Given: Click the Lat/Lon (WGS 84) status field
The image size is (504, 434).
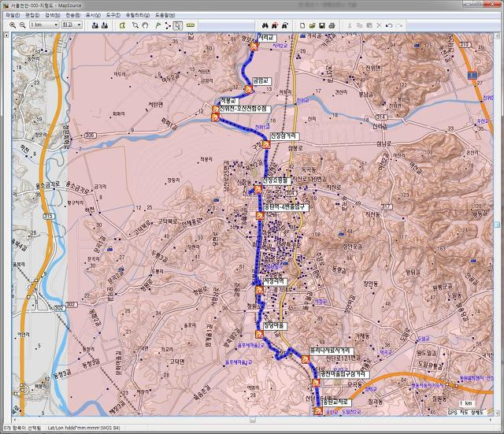Looking at the screenshot, I should 83,428.
